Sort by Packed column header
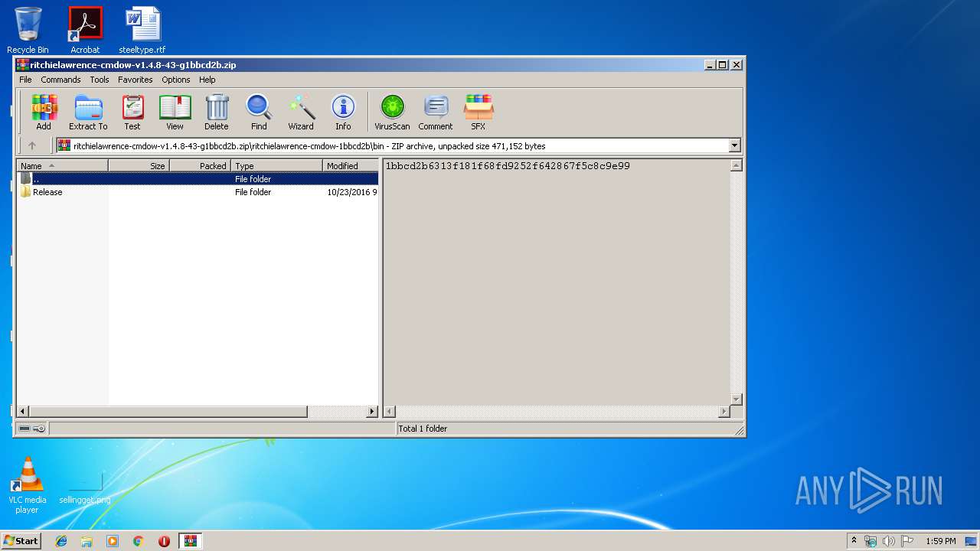 pyautogui.click(x=200, y=165)
